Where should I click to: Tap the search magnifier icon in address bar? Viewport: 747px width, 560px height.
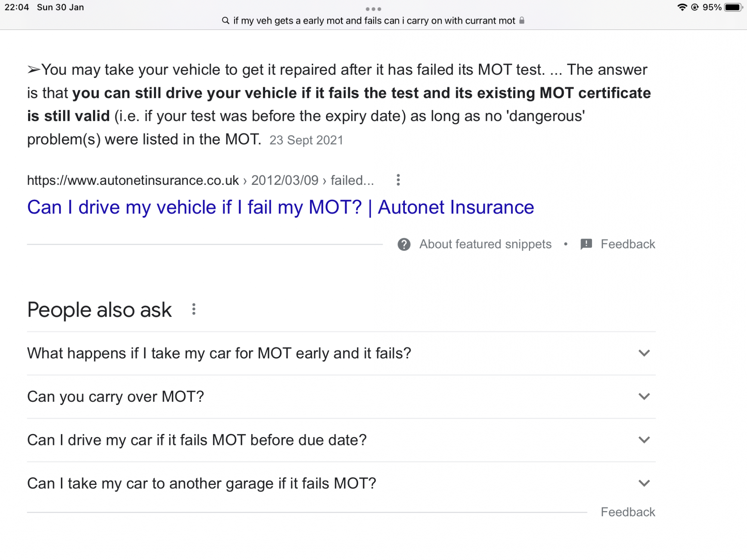pos(225,21)
